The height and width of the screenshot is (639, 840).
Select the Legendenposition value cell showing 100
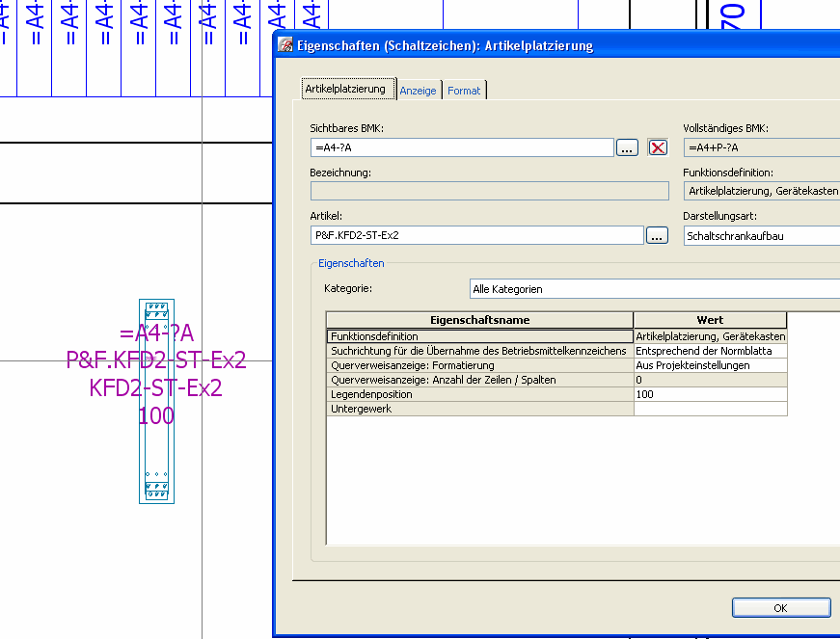(710, 394)
